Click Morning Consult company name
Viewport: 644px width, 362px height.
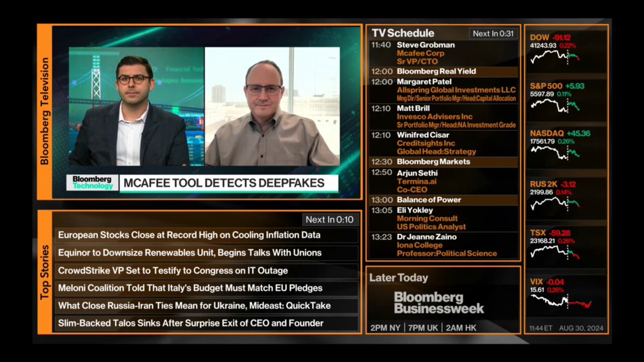coord(428,219)
